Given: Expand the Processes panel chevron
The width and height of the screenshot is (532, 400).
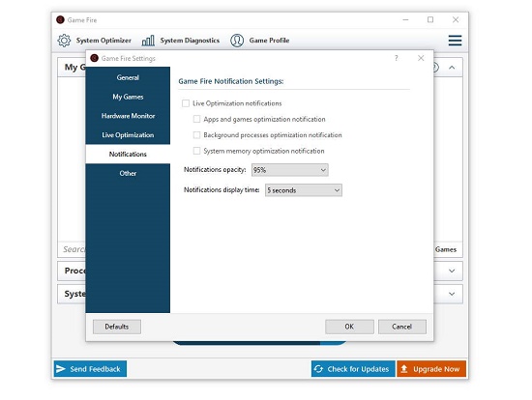Looking at the screenshot, I should (x=452, y=271).
